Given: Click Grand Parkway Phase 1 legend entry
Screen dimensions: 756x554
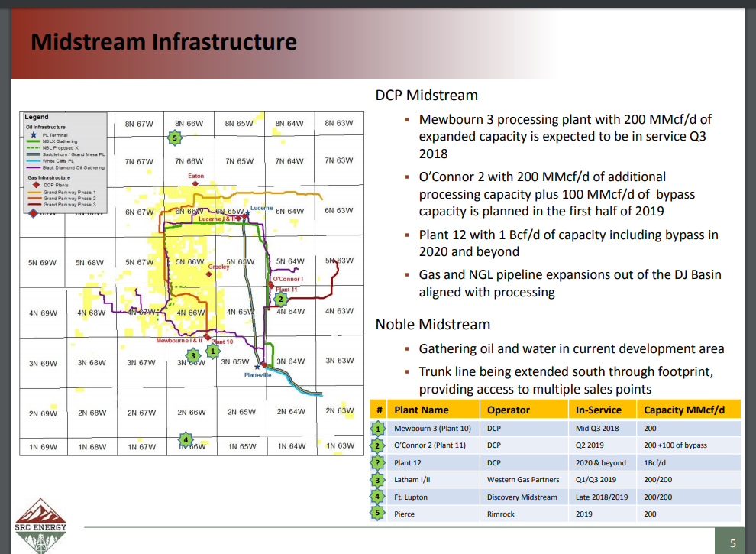Looking at the screenshot, I should point(62,192).
